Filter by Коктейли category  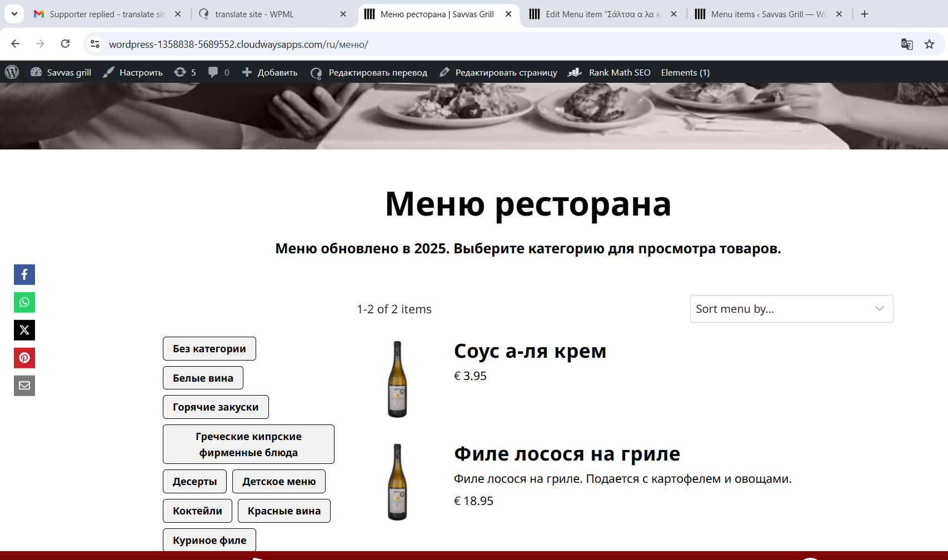(x=197, y=511)
